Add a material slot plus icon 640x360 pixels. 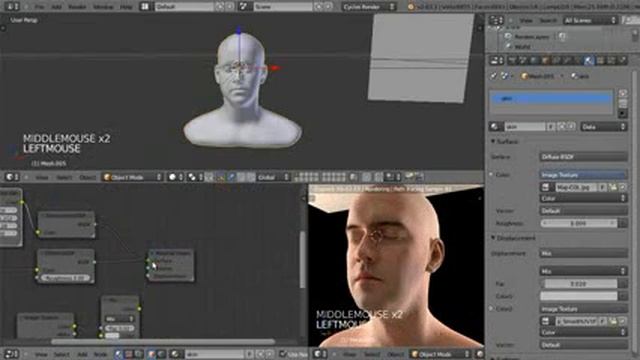point(622,93)
